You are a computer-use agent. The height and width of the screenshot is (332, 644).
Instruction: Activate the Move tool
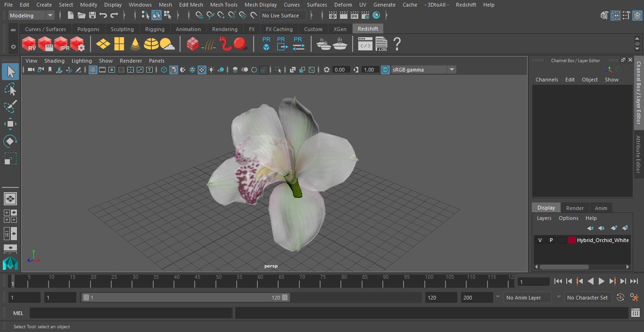click(x=10, y=124)
